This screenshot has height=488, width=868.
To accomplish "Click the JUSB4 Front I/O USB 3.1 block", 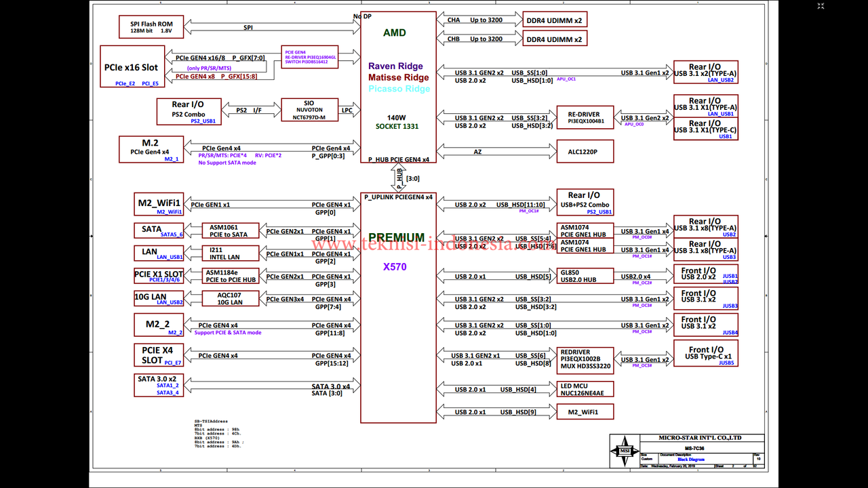I will coord(705,325).
